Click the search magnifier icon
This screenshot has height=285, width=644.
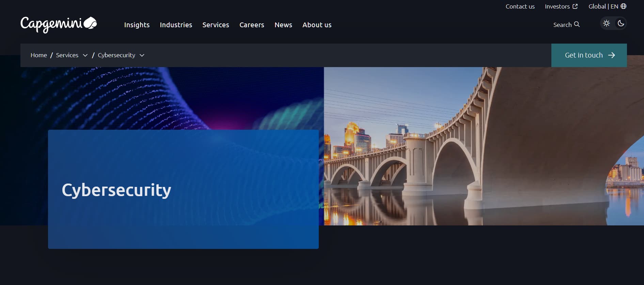pos(577,25)
